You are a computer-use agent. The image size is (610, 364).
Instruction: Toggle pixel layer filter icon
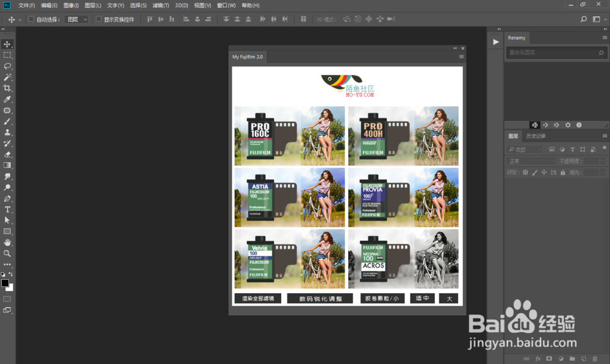551,149
